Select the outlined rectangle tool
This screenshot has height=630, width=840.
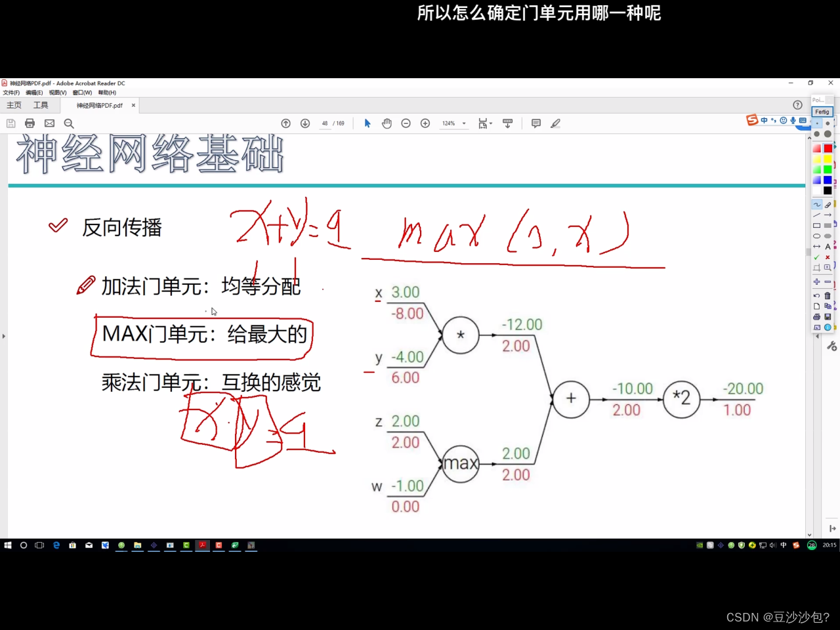coord(817,226)
